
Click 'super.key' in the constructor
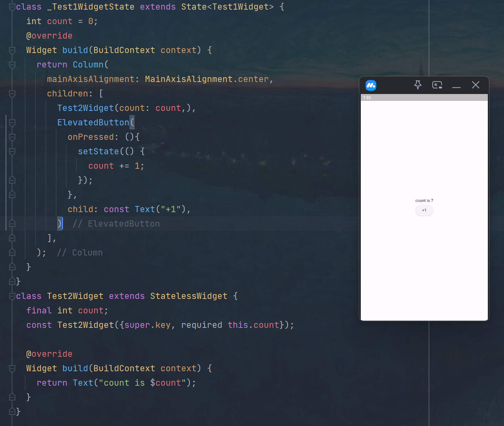(x=147, y=325)
